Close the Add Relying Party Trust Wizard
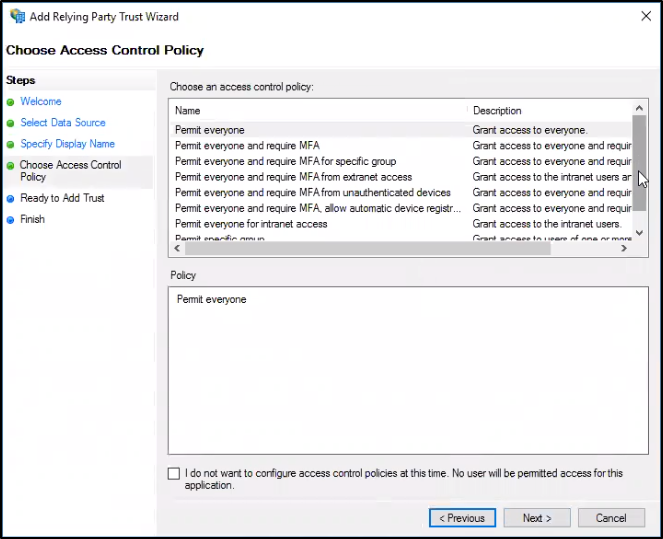 [646, 16]
